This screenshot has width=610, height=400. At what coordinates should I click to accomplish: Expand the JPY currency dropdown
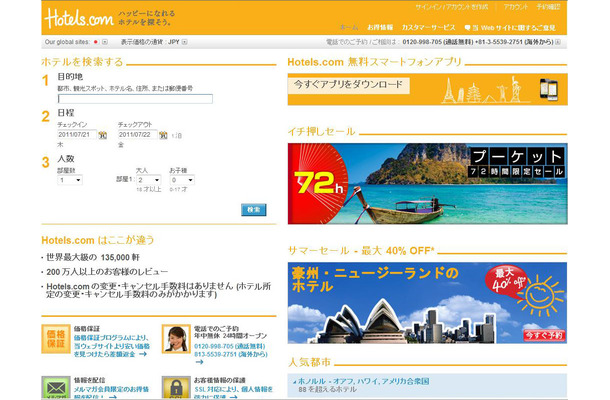(184, 42)
